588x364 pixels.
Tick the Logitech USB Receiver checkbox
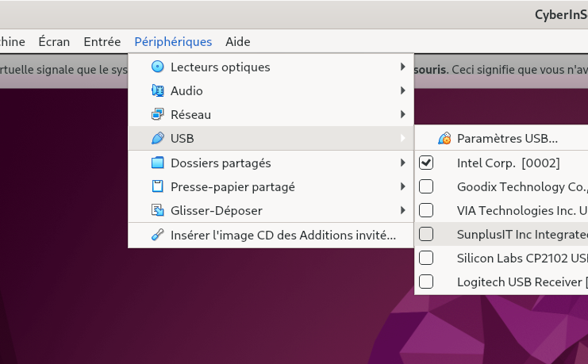(426, 282)
